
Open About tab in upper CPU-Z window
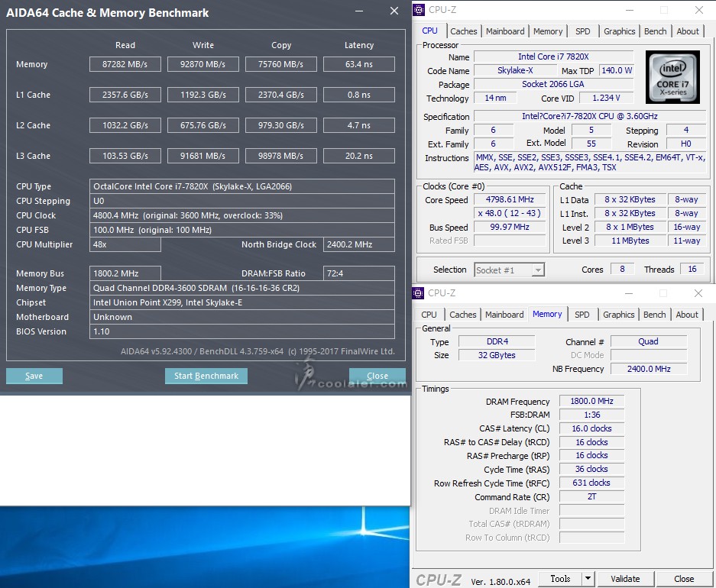pos(688,31)
